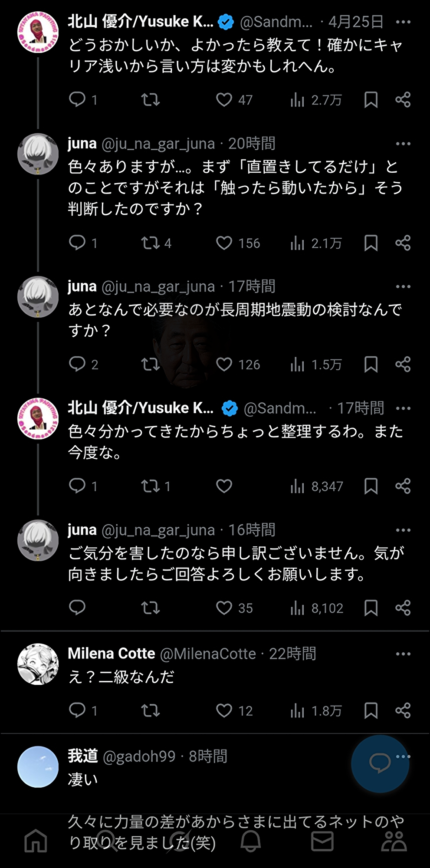Open more options for Milena Cotte's tweet
The width and height of the screenshot is (430, 868).
click(403, 654)
